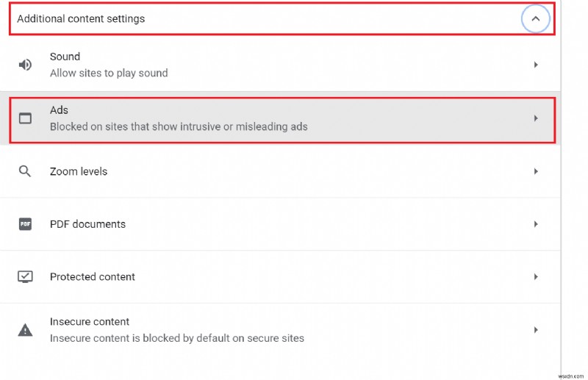This screenshot has height=380, width=588.
Task: Open the Sound menu entry
Action: (x=280, y=65)
